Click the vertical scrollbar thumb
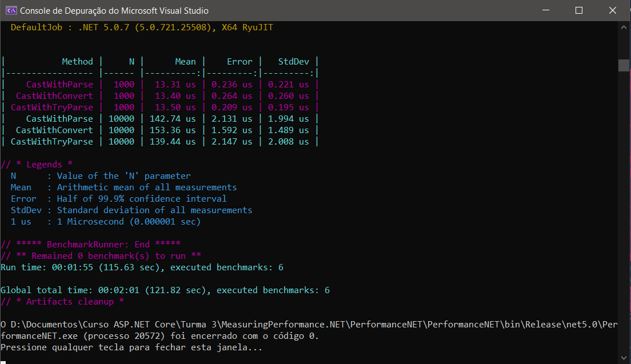The width and height of the screenshot is (631, 364). [624, 65]
